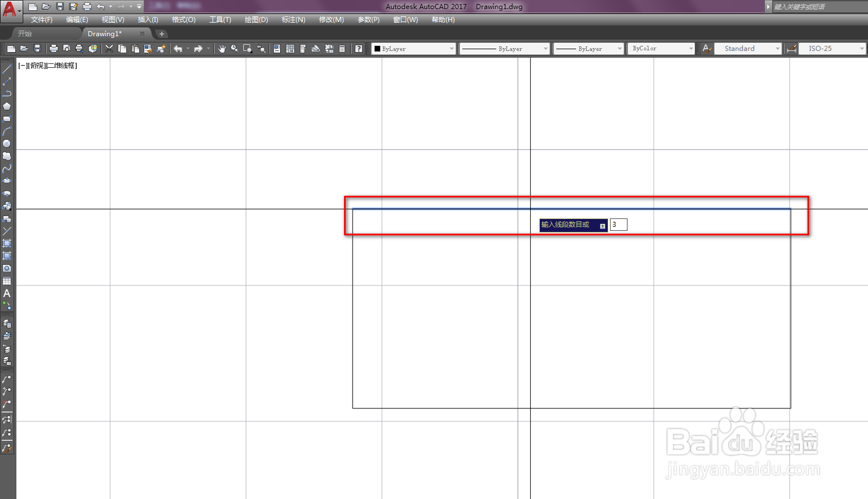
Task: Click the keyword search box
Action: (820, 7)
